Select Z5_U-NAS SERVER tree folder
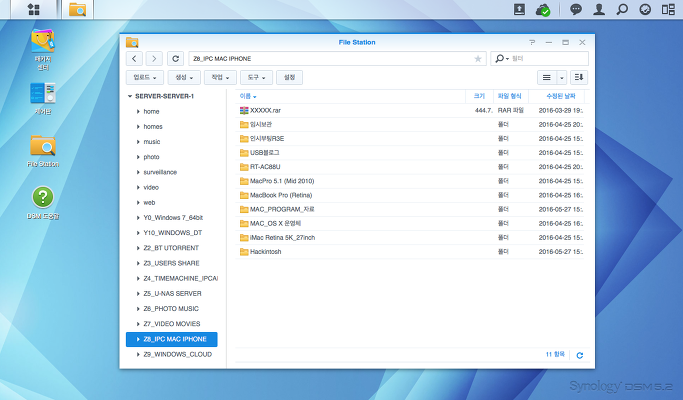 click(172, 294)
